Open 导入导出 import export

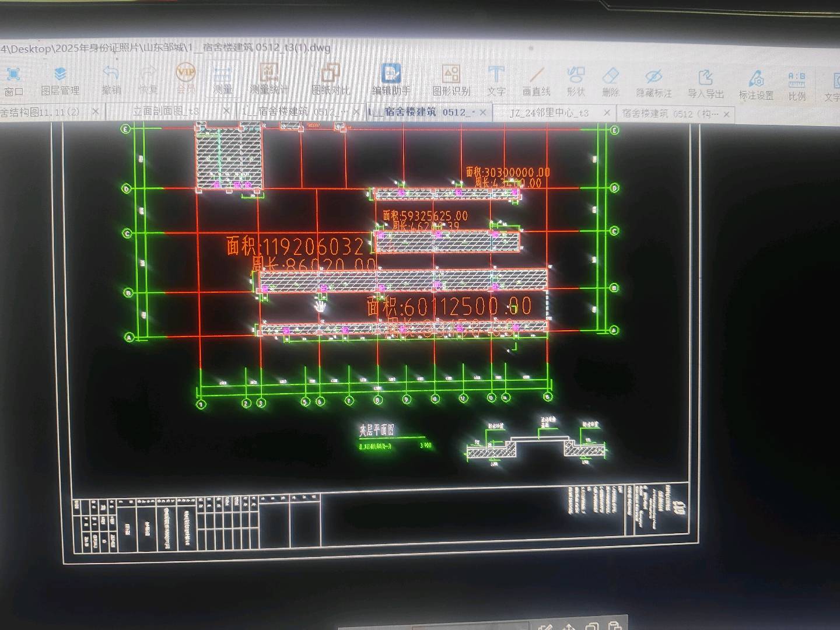pyautogui.click(x=706, y=84)
